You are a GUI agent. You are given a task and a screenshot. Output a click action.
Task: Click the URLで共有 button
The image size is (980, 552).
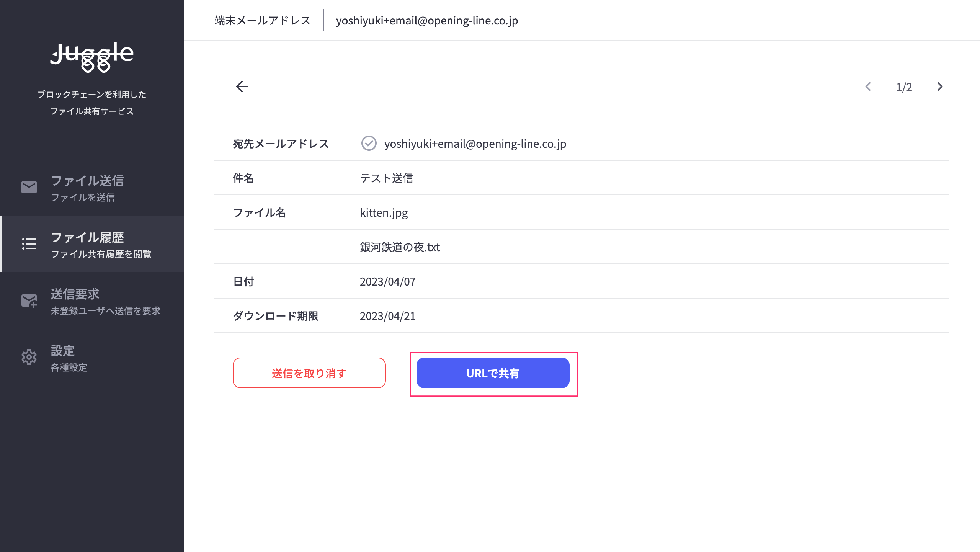click(x=493, y=373)
